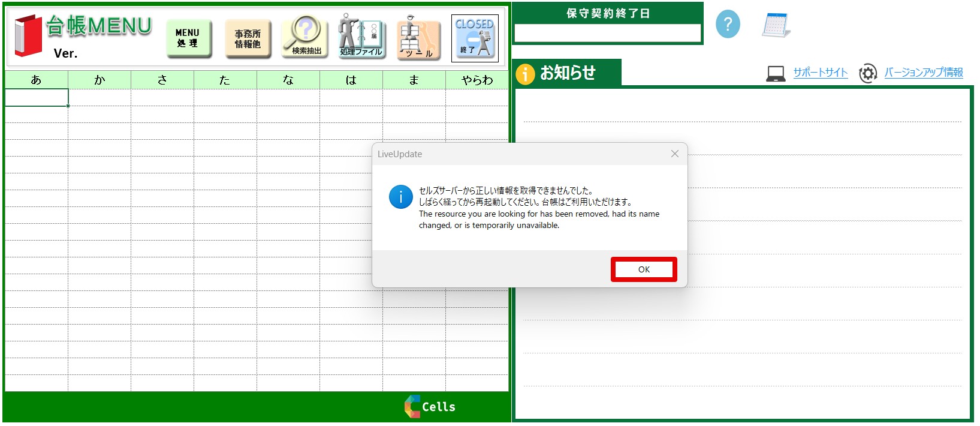Click the 保守契約終了日 date field
The height and width of the screenshot is (426, 980).
(608, 33)
